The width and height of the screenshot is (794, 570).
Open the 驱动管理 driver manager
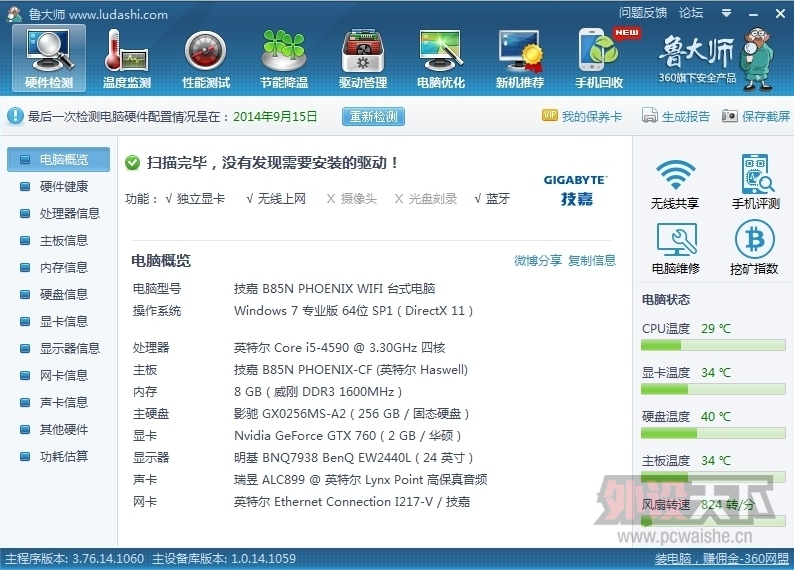tap(363, 58)
